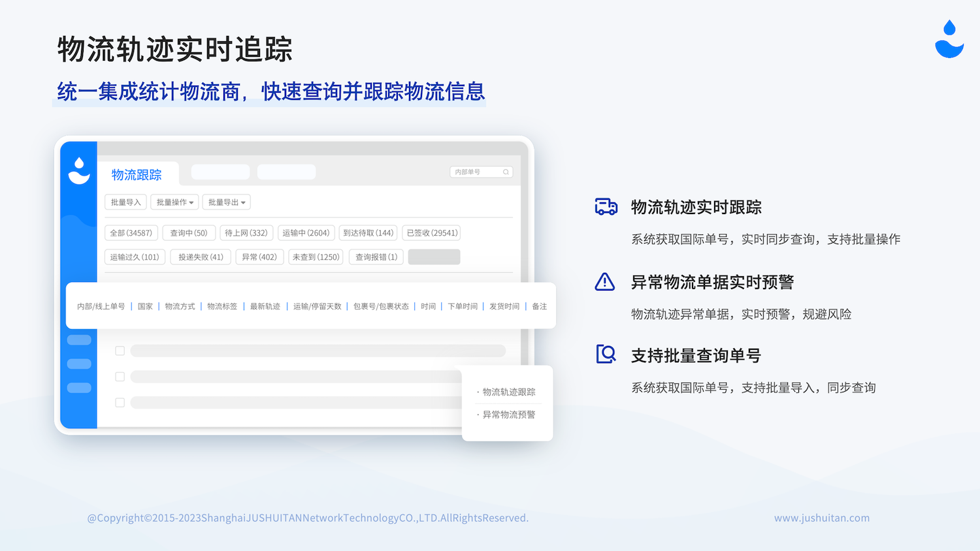Click the 物流方式 column header
Image resolution: width=980 pixels, height=551 pixels.
180,306
